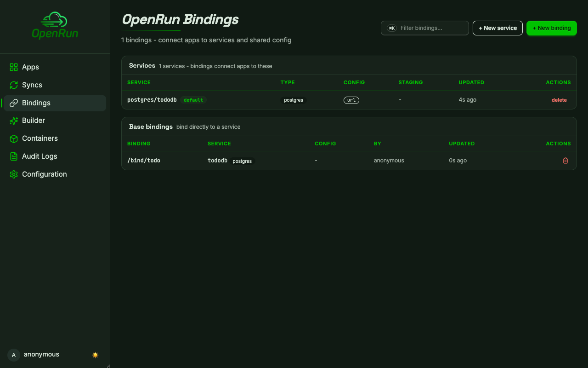Click the ⌘K shortcut badge

(392, 28)
